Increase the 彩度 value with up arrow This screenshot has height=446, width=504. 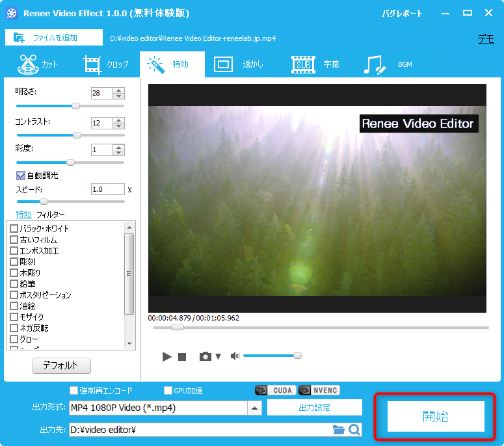coord(118,147)
